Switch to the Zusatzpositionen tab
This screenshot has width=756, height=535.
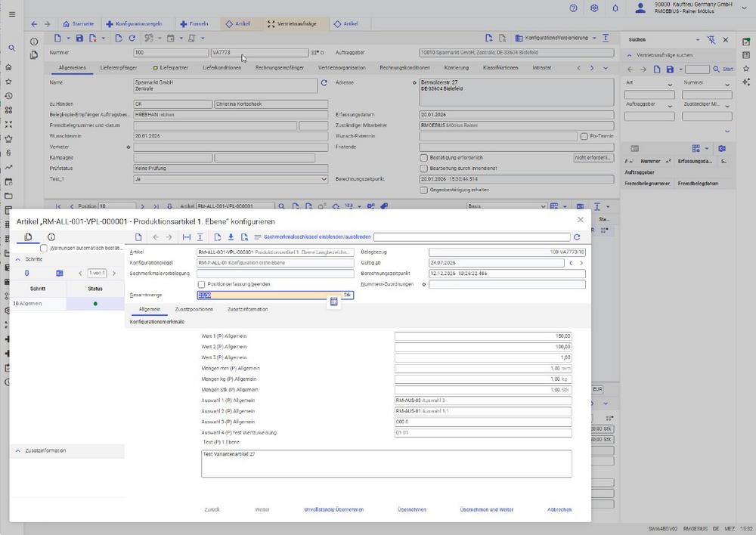pos(194,309)
